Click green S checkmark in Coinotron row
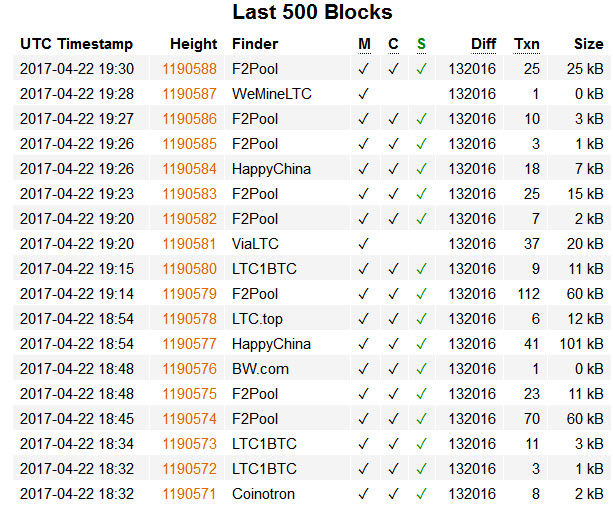Screen dimensions: 613x505 421,494
